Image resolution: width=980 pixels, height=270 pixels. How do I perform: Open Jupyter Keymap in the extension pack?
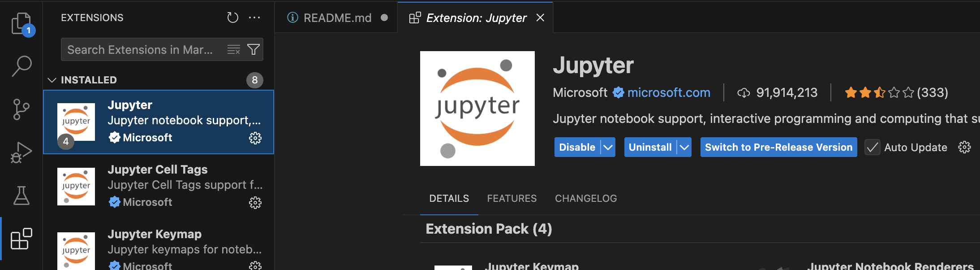(x=532, y=266)
